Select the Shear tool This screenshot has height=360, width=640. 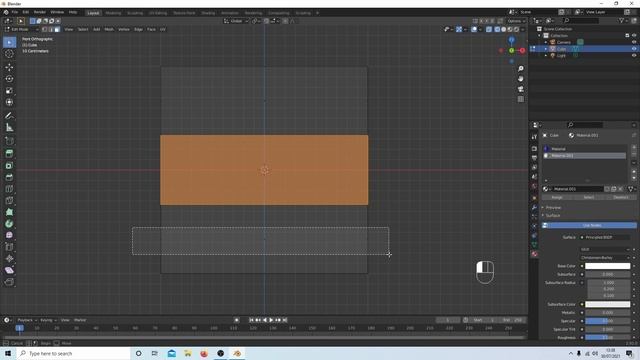[x=9, y=270]
